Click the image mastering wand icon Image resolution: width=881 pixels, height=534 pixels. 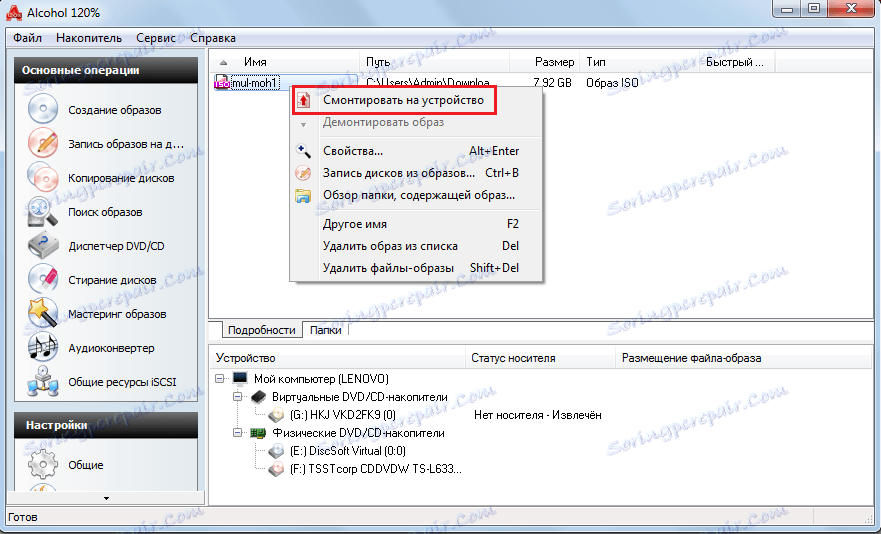(43, 313)
